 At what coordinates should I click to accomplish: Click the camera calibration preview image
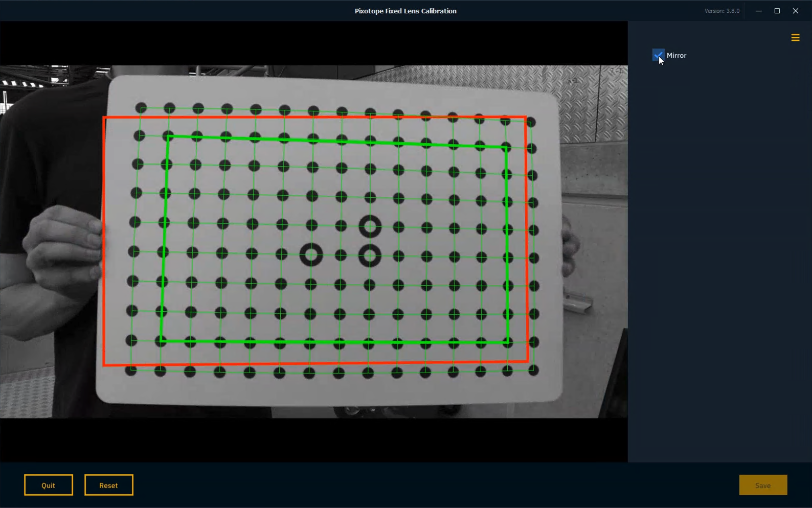313,241
